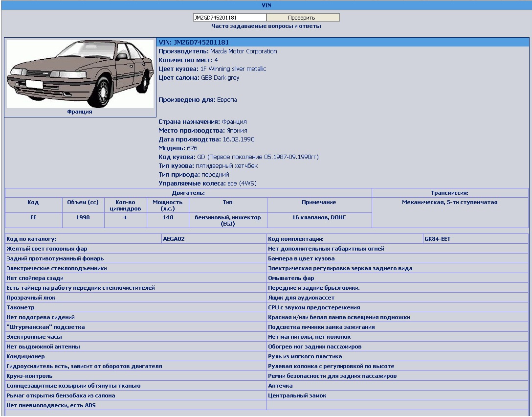This screenshot has width=532, height=417.
Task: Click Тип привода: передний line
Action: click(194, 175)
